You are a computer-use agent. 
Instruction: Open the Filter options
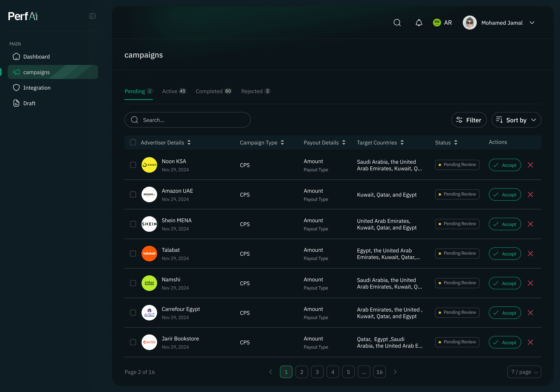[469, 120]
